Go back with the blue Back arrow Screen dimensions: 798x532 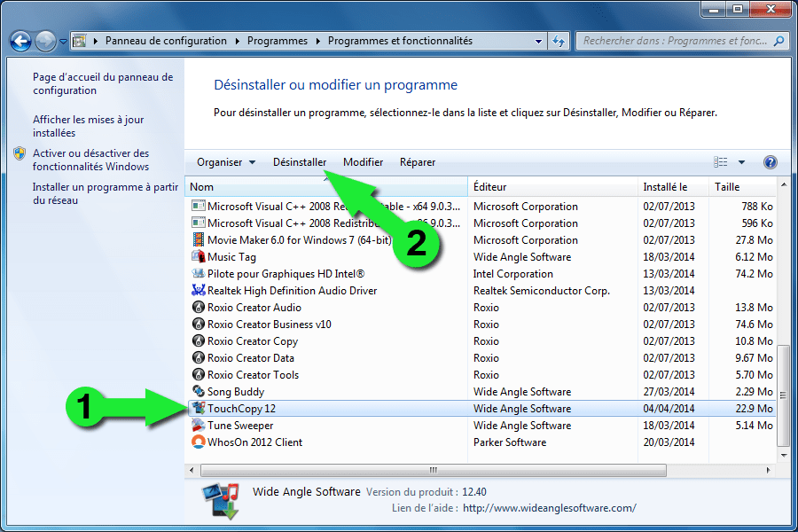point(21,42)
